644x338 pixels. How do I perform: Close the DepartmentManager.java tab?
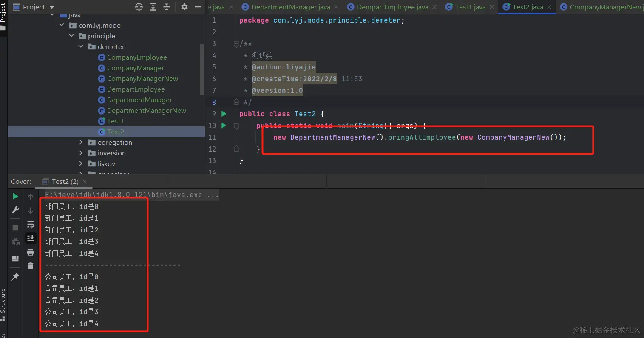coord(337,7)
